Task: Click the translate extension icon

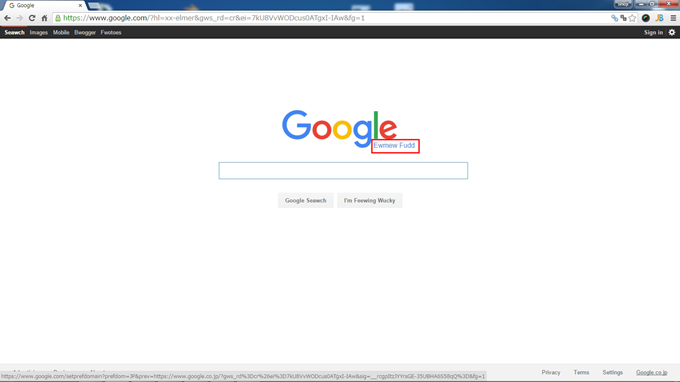Action: (624, 18)
